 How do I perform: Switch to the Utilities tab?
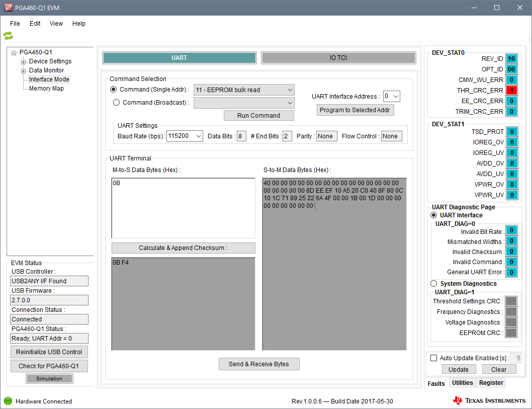(463, 382)
